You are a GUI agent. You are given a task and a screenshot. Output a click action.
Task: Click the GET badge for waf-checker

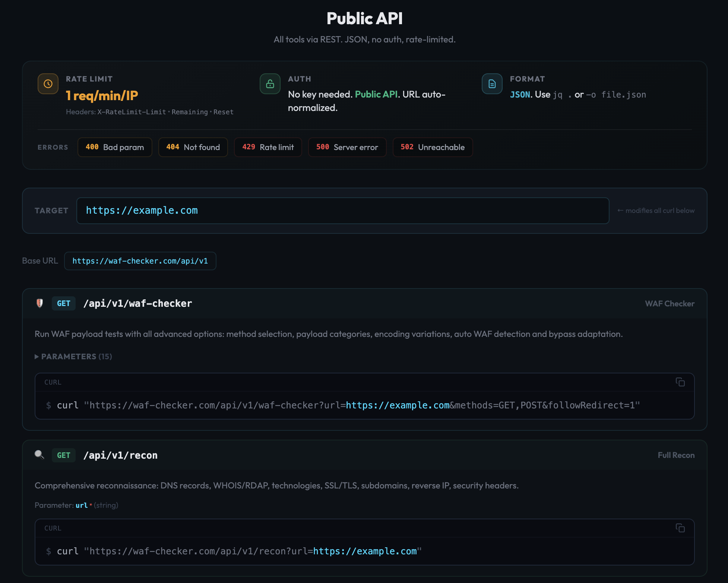pyautogui.click(x=64, y=303)
